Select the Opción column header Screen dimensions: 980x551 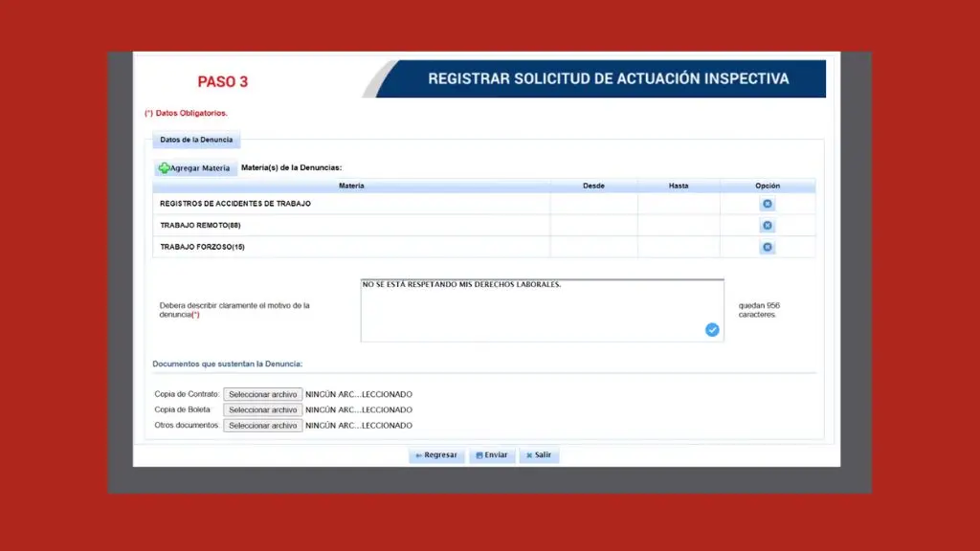768,186
